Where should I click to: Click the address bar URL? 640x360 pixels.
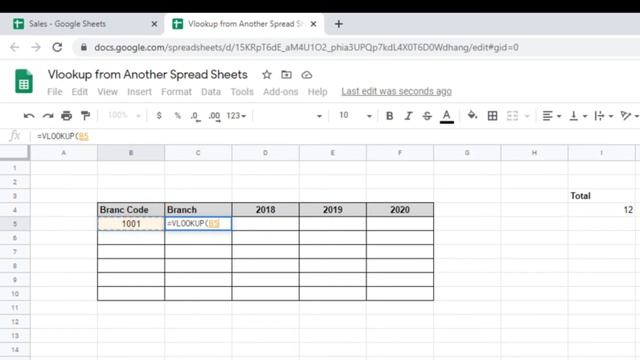[307, 47]
